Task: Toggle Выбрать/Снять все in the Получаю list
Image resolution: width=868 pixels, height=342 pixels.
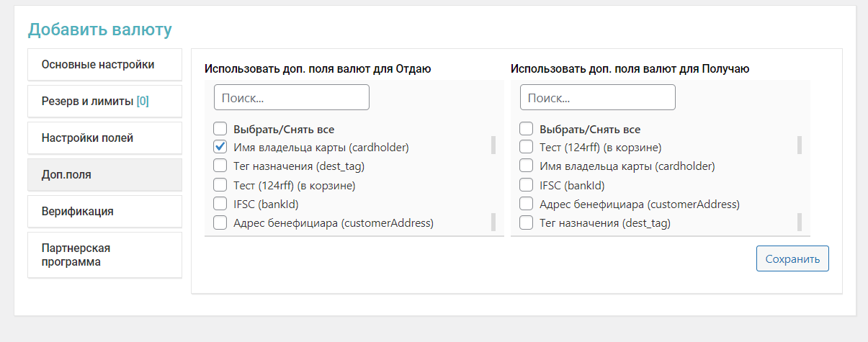Action: point(527,130)
